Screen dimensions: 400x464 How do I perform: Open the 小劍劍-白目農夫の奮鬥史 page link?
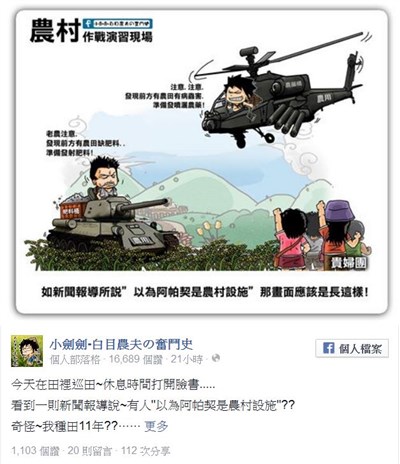(121, 344)
